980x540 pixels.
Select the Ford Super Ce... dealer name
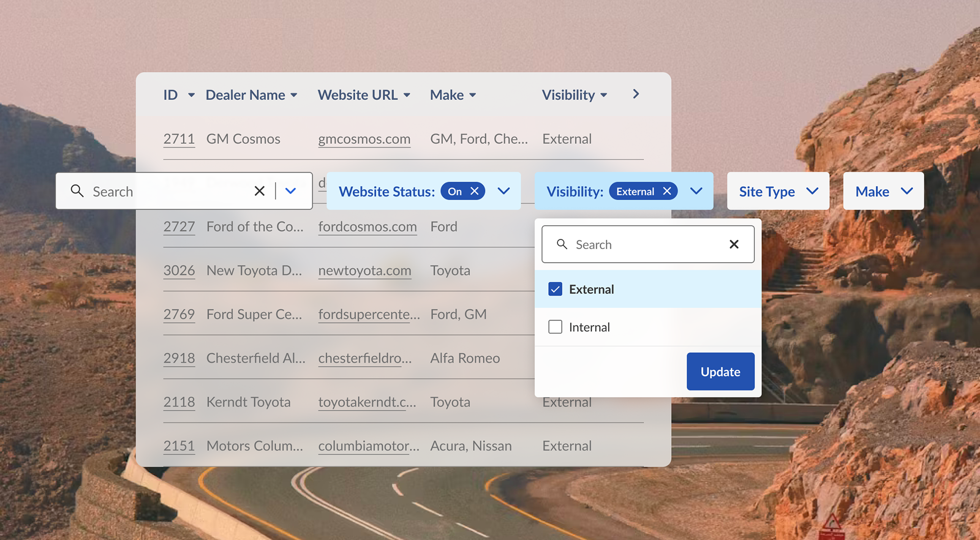254,314
